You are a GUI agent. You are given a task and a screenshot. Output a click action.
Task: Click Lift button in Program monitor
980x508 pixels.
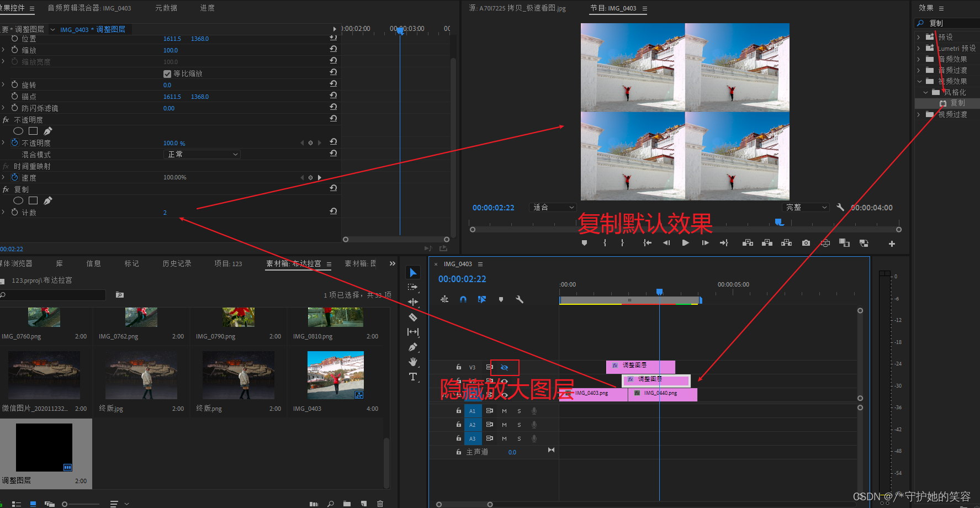click(x=748, y=243)
